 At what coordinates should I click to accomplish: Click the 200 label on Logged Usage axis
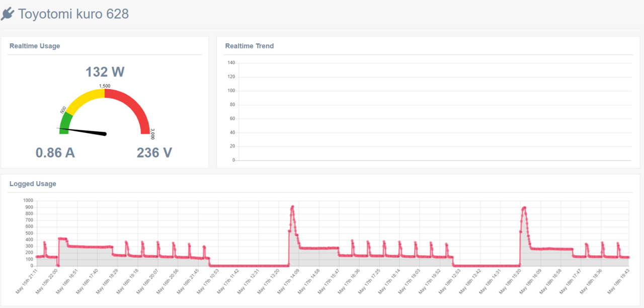(x=29, y=253)
